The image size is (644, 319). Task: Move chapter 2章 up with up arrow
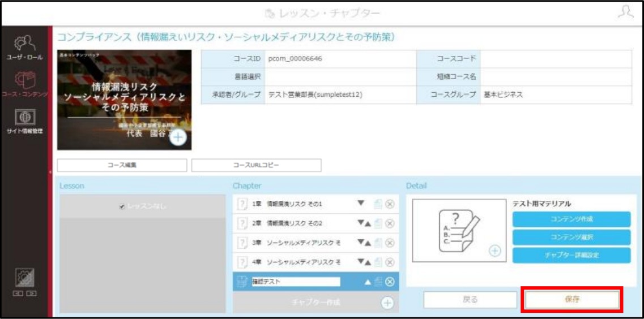[368, 223]
